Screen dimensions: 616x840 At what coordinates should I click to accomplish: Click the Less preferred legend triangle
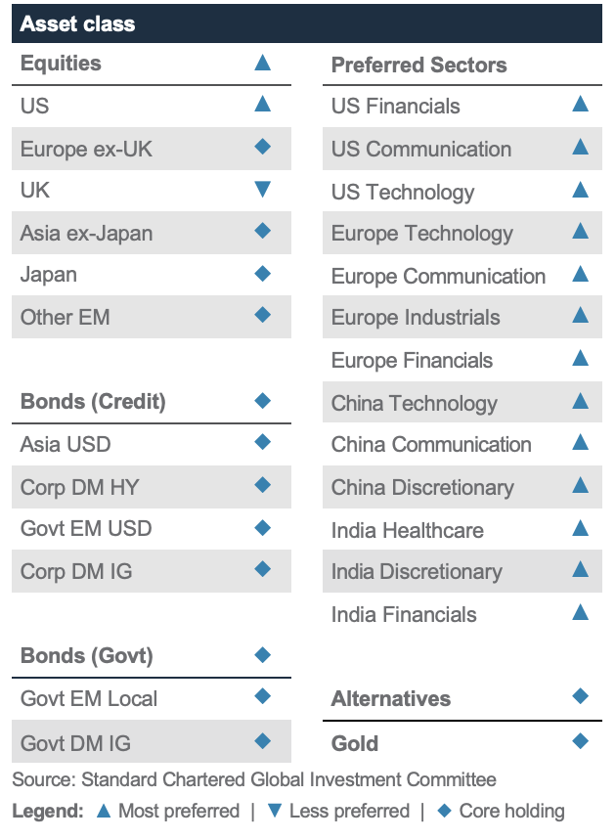tap(275, 811)
